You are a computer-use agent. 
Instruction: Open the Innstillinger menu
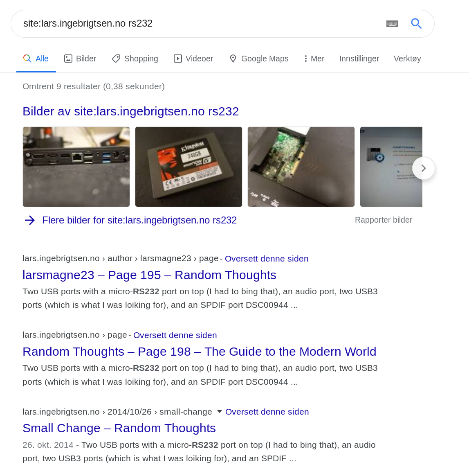(359, 59)
